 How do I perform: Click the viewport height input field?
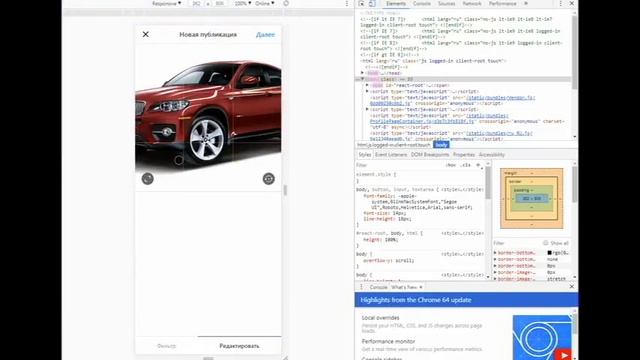tap(220, 4)
